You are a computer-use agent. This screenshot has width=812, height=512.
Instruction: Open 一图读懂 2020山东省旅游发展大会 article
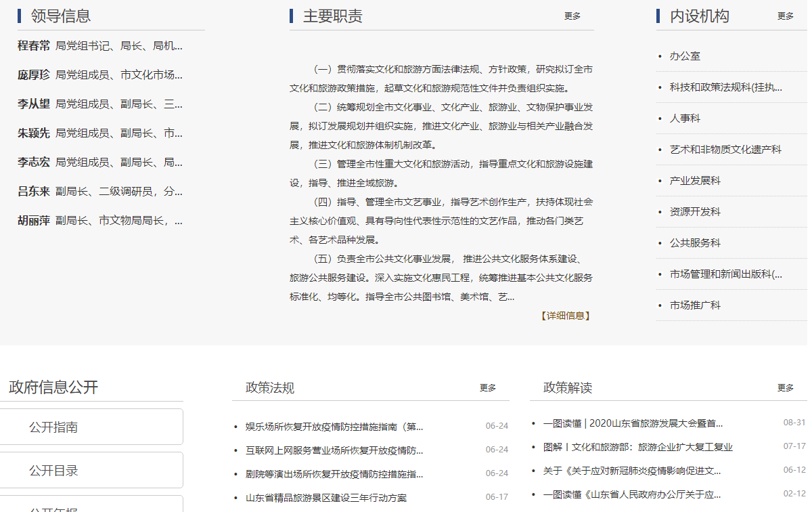tap(633, 423)
